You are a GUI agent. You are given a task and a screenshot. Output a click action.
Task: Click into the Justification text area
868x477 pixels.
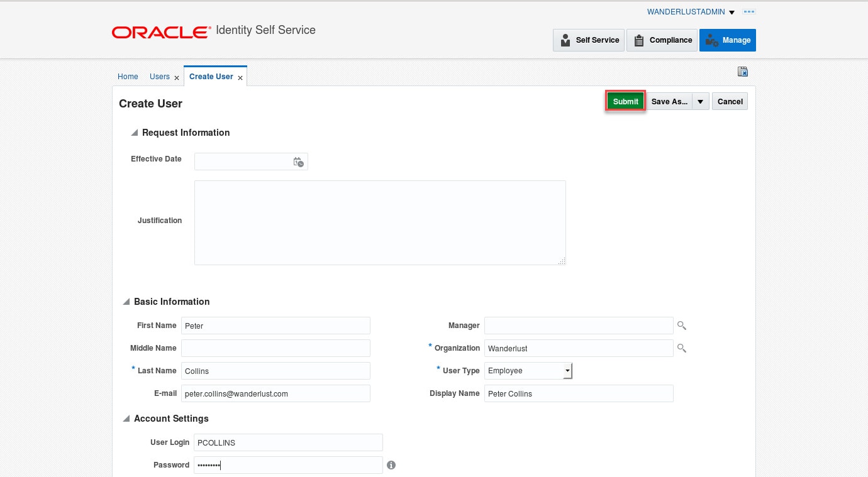[380, 222]
